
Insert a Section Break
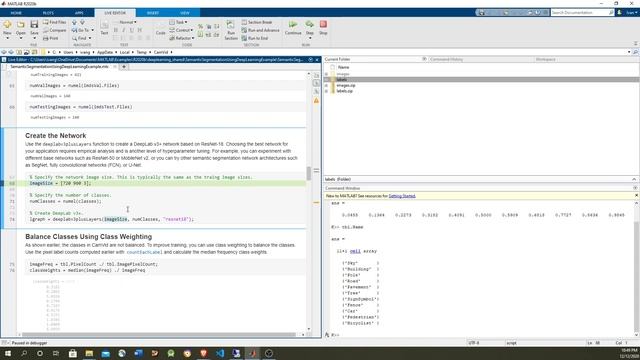257,22
